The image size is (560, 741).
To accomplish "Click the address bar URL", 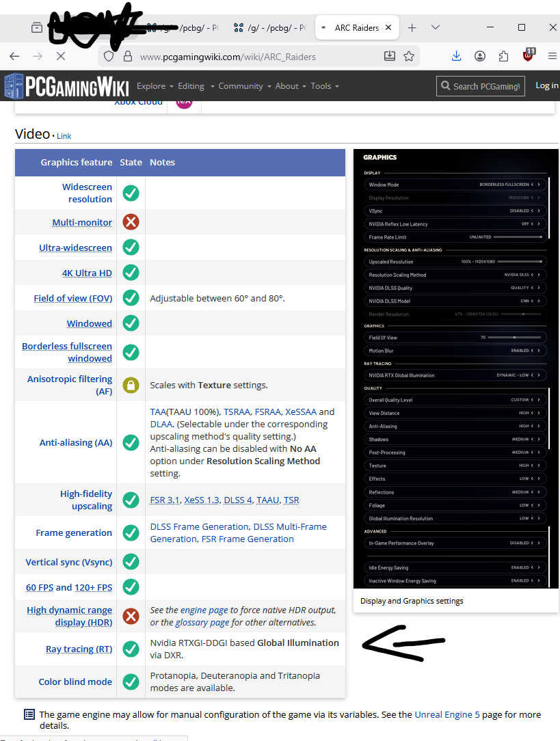I will (x=228, y=57).
